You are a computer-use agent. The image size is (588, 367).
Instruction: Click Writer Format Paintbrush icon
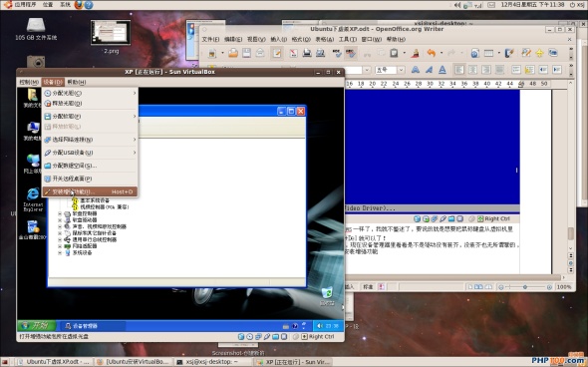click(415, 53)
